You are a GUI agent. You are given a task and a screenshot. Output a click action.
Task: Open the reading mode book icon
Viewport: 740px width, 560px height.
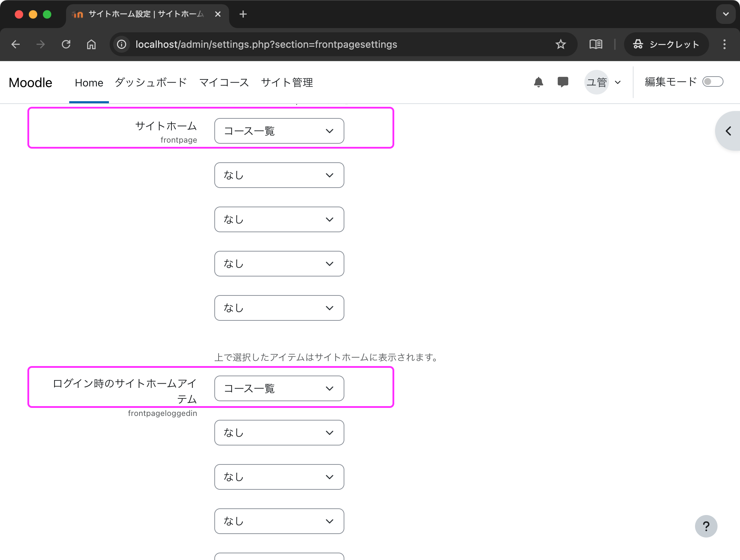pos(596,44)
